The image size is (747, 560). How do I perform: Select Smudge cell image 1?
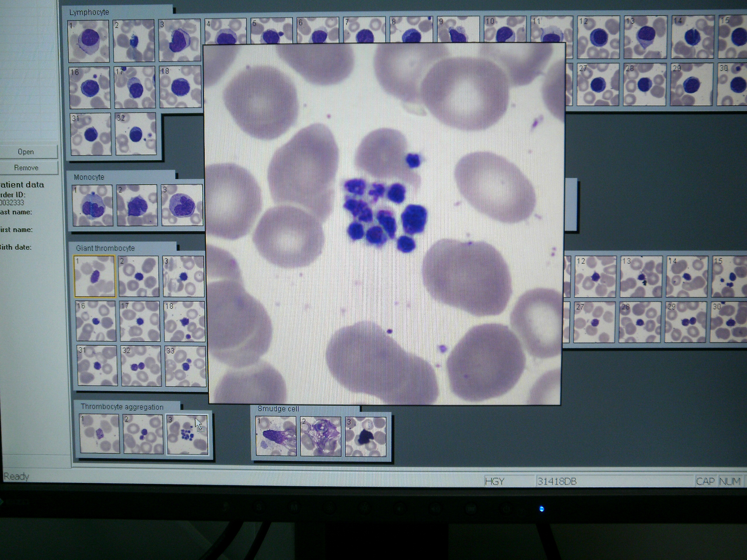click(x=276, y=436)
